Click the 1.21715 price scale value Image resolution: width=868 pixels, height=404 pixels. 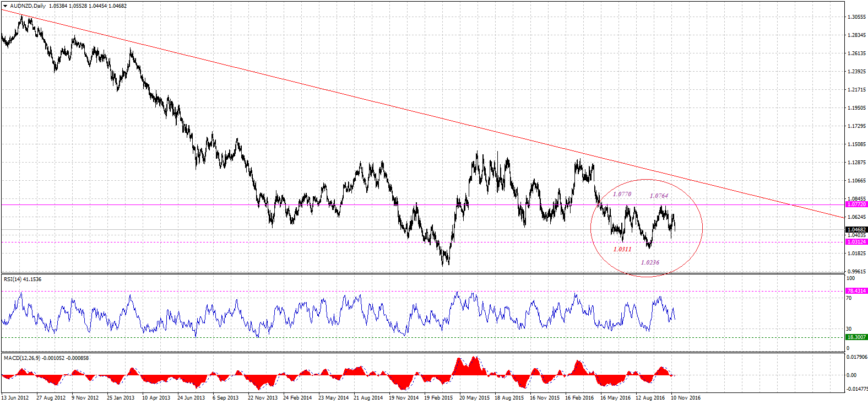point(856,90)
